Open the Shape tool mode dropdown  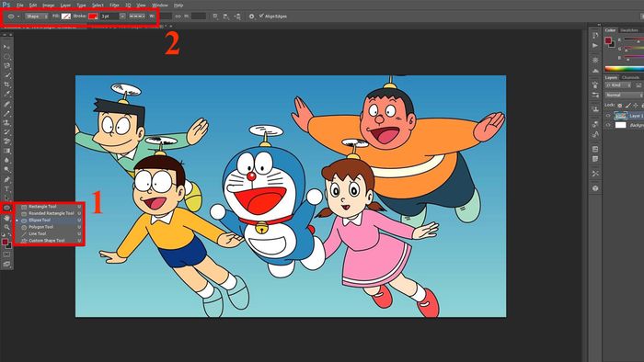click(x=36, y=16)
